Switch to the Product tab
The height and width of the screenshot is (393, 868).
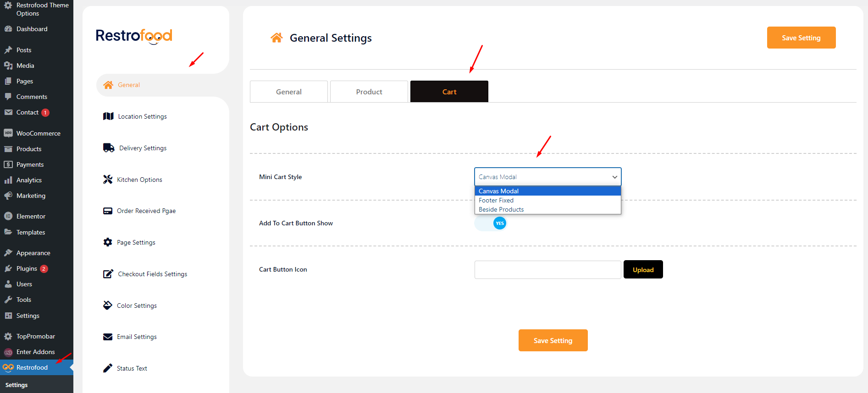pos(369,92)
